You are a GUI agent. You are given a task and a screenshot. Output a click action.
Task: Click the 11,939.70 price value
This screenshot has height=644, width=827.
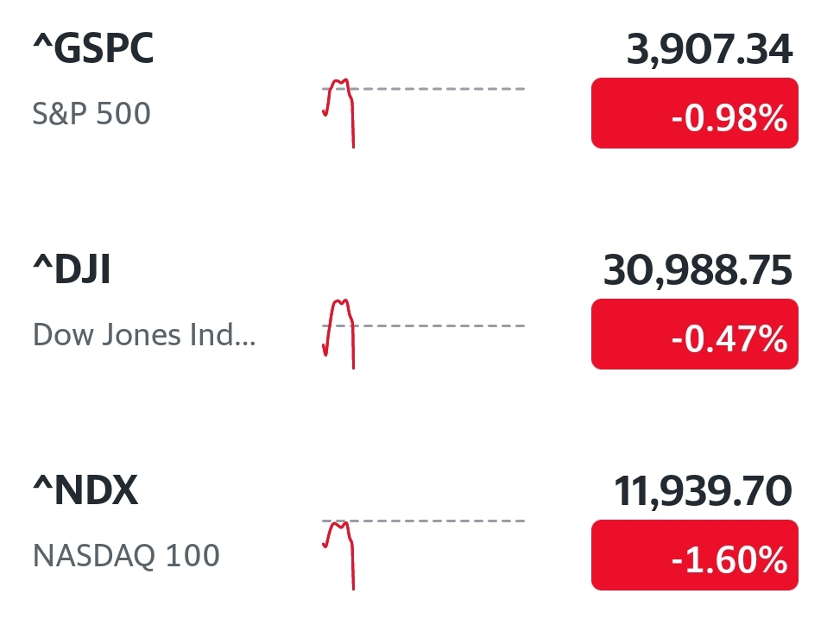pyautogui.click(x=703, y=491)
